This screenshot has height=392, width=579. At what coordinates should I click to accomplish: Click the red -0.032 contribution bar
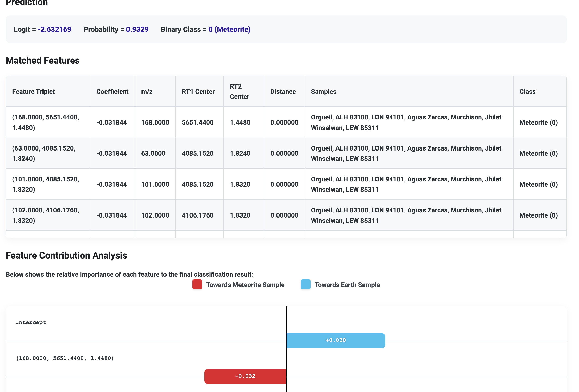[x=245, y=376]
